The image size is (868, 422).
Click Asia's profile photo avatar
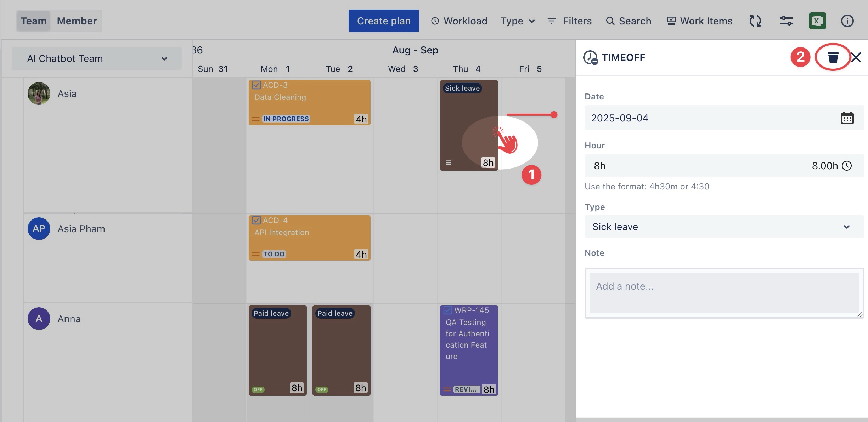pyautogui.click(x=39, y=93)
